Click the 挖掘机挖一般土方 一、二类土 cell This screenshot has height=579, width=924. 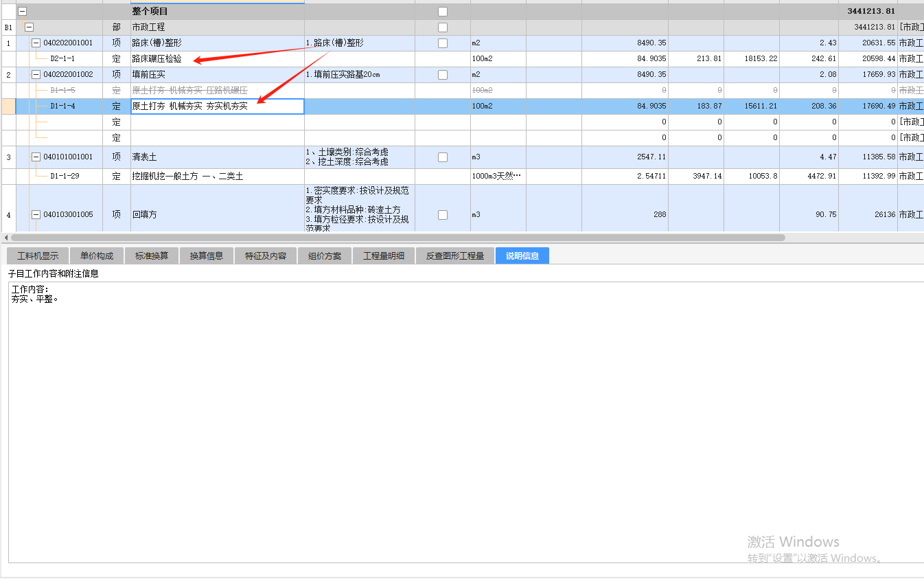coord(218,177)
